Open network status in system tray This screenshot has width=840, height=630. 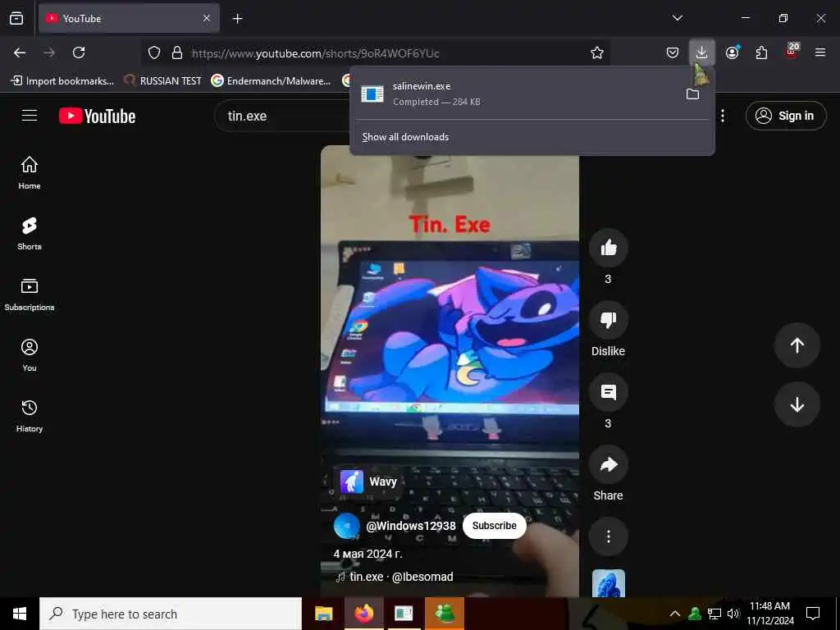pos(714,614)
